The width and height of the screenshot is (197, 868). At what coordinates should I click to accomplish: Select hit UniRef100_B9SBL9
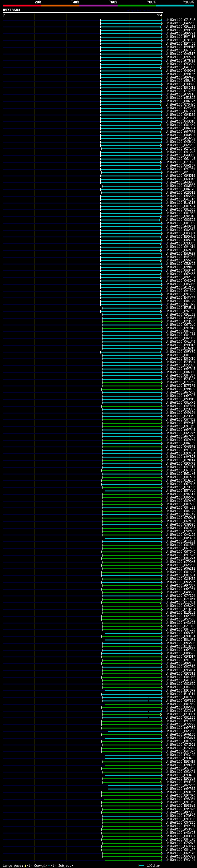(x=180, y=778)
